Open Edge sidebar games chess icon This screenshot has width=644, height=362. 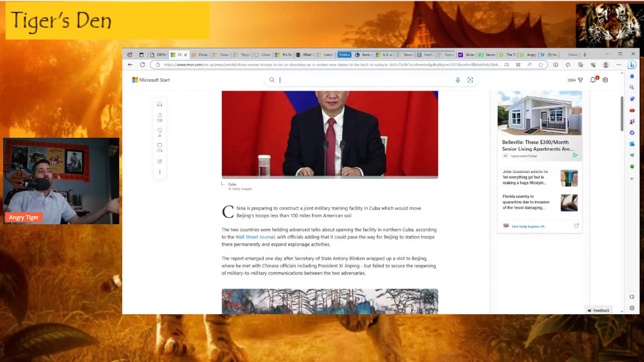click(x=632, y=121)
